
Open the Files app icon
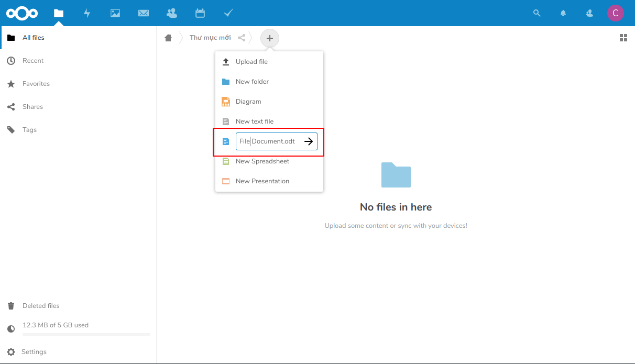[59, 13]
